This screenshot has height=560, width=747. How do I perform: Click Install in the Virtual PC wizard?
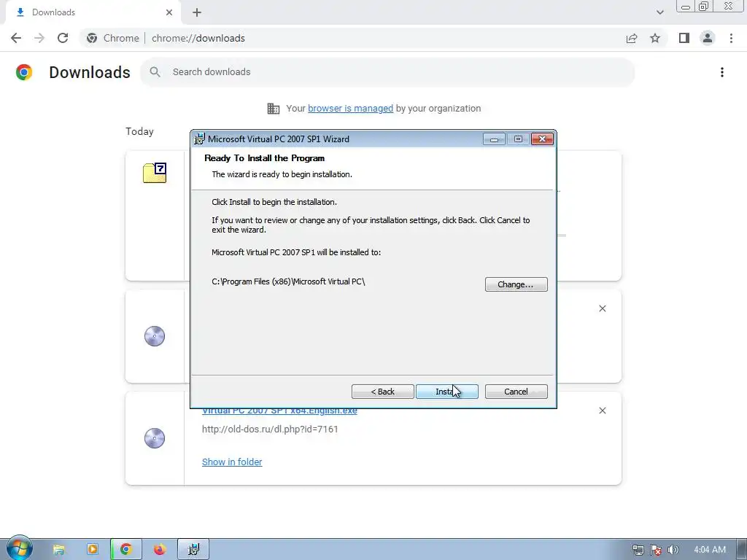tap(447, 392)
